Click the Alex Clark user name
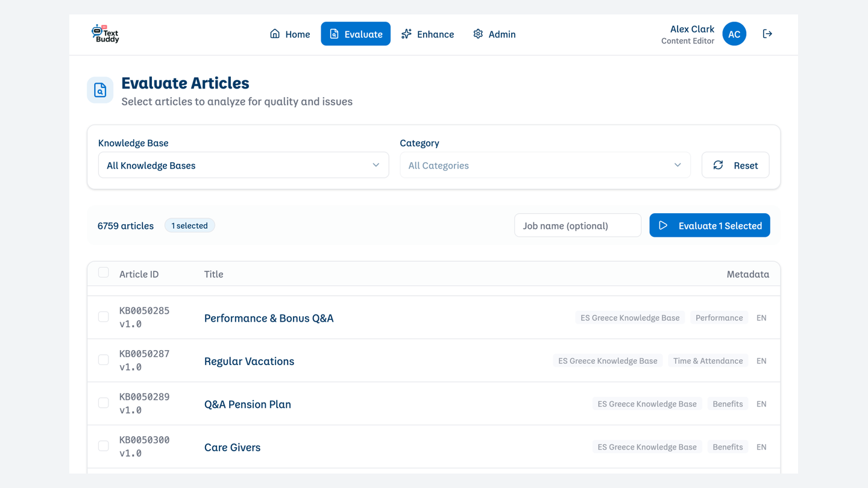The image size is (868, 488). click(692, 29)
